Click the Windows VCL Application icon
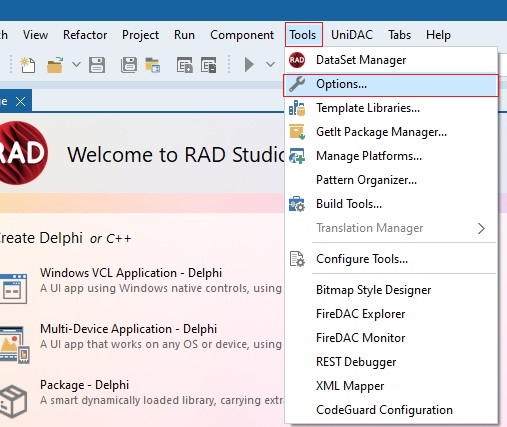The height and width of the screenshot is (427, 507). (13, 289)
